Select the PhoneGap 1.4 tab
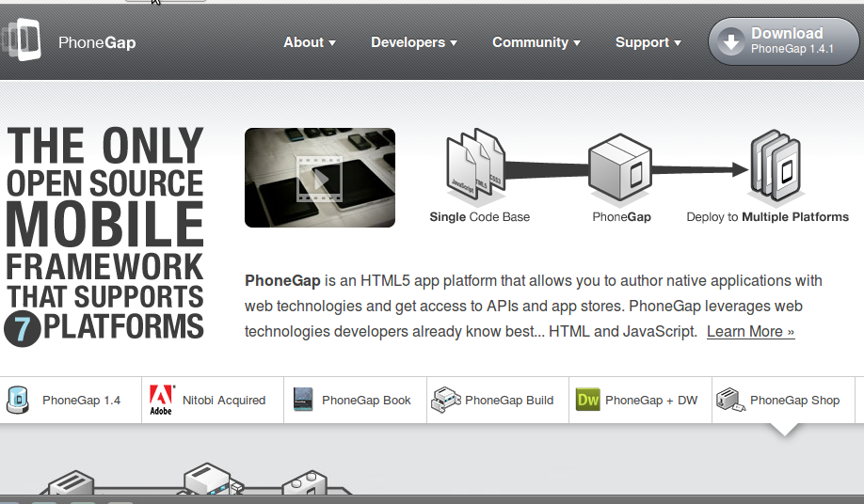Image resolution: width=864 pixels, height=504 pixels. 71,400
